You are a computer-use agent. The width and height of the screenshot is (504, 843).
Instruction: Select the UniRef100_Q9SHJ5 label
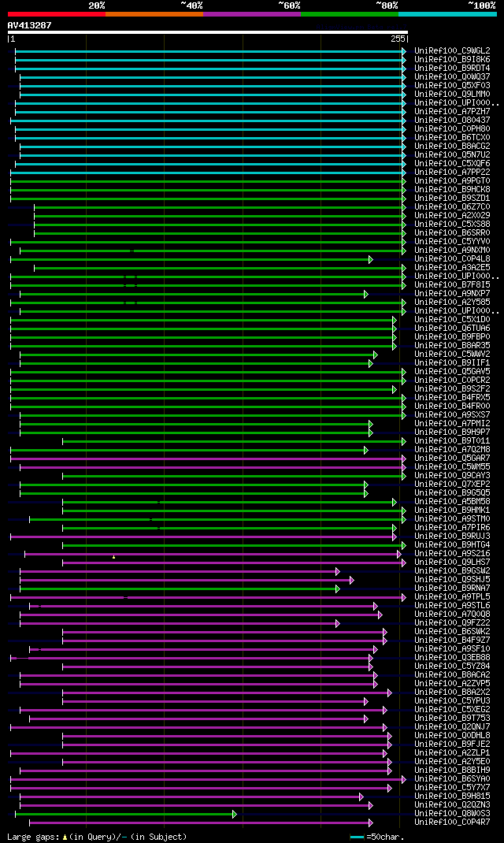click(x=452, y=580)
